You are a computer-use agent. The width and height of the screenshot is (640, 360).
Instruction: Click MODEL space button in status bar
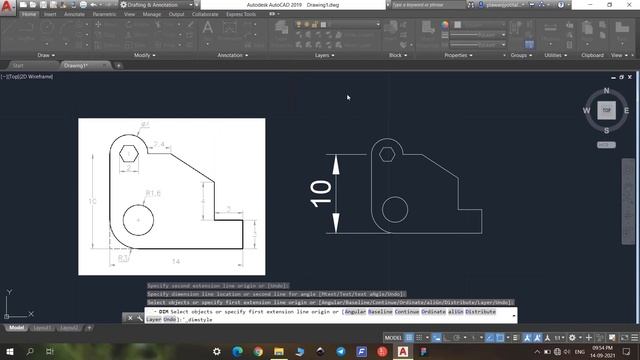coord(393,338)
